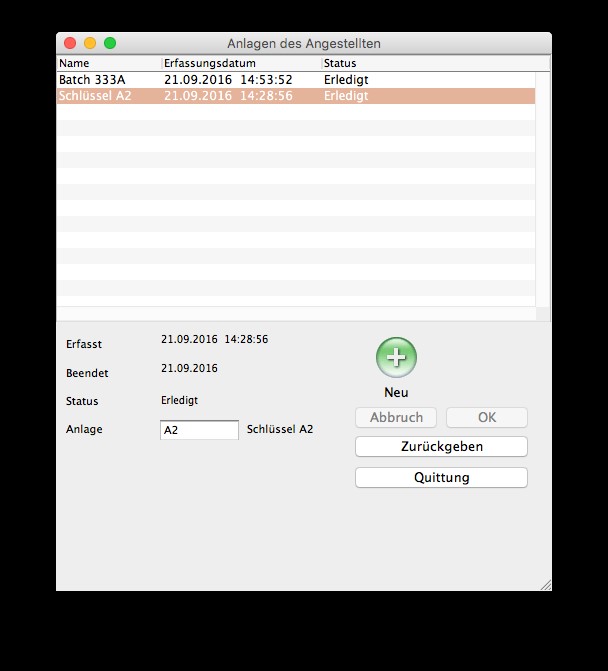
Task: Close the Anlagen des Angestellten window
Action: (x=70, y=44)
